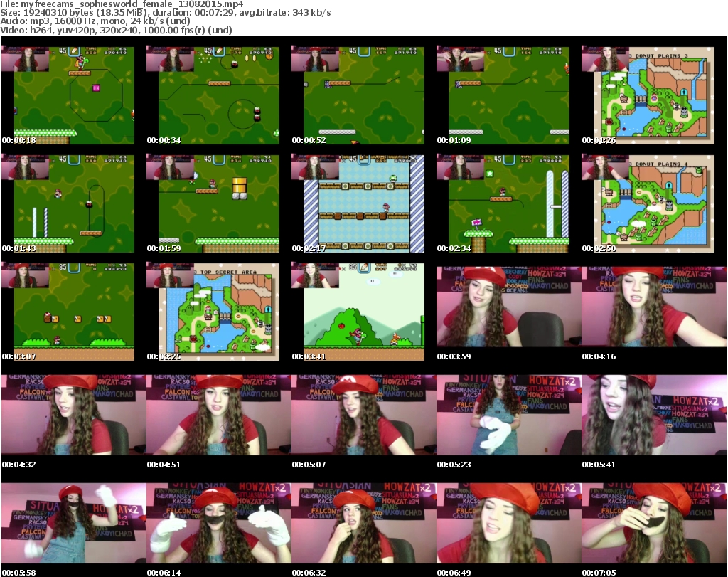Open the Donut Plains 4 map frame at 00:02:50

[648, 203]
